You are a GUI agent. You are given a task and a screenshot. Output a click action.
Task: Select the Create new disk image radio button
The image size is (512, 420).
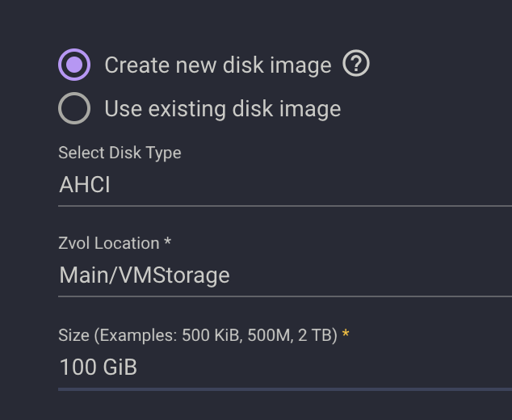(74, 65)
